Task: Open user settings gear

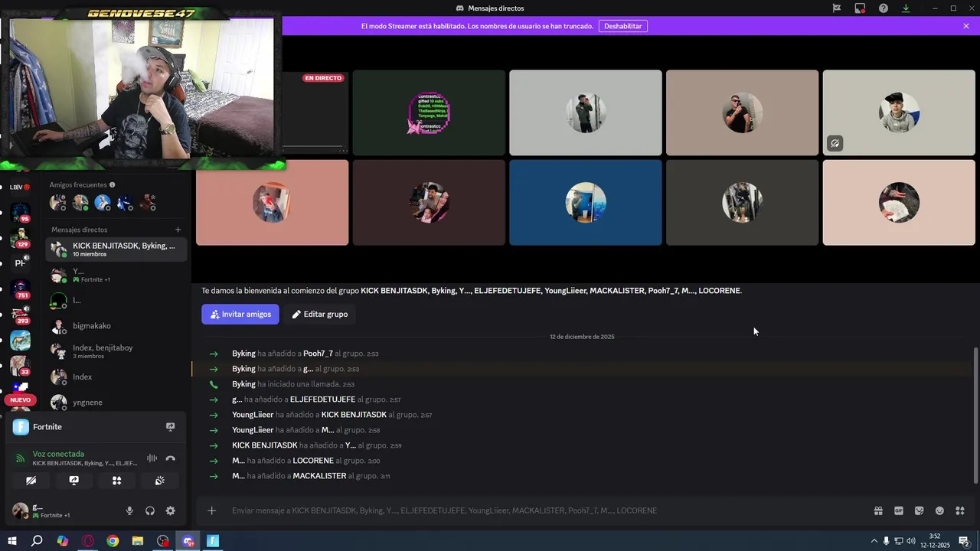Action: tap(170, 511)
